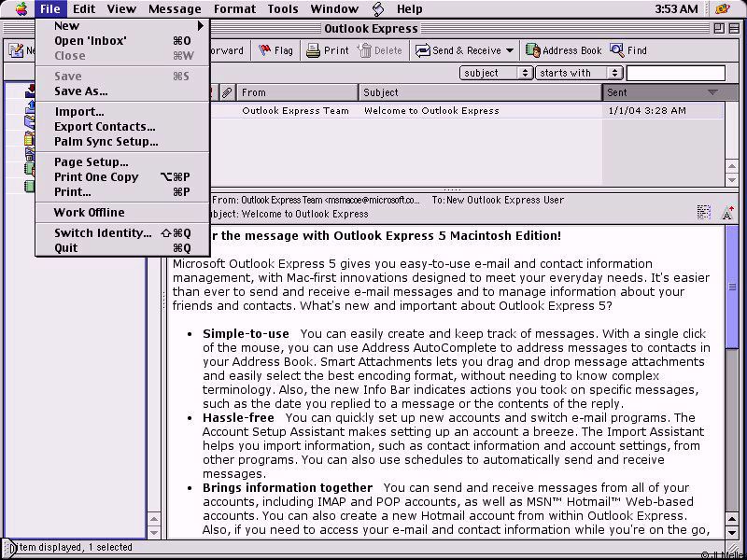
Task: Choose Print... from File menu
Action: pyautogui.click(x=122, y=192)
